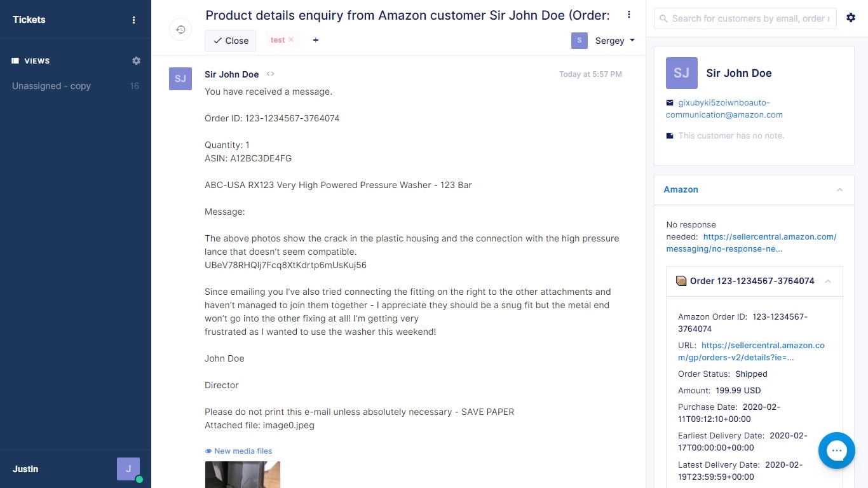Click the code view icon next to Sir John Doe
The height and width of the screenshot is (488, 868).
(270, 74)
